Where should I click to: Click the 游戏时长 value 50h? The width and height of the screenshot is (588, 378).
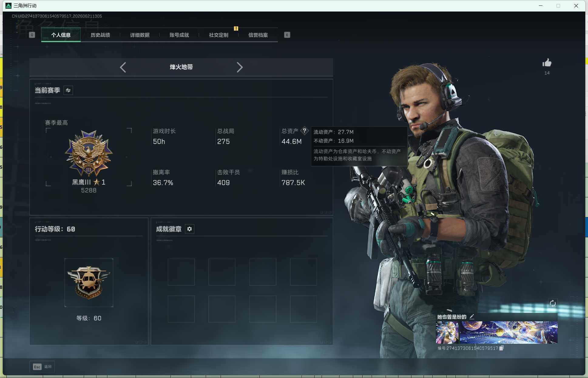pyautogui.click(x=159, y=142)
